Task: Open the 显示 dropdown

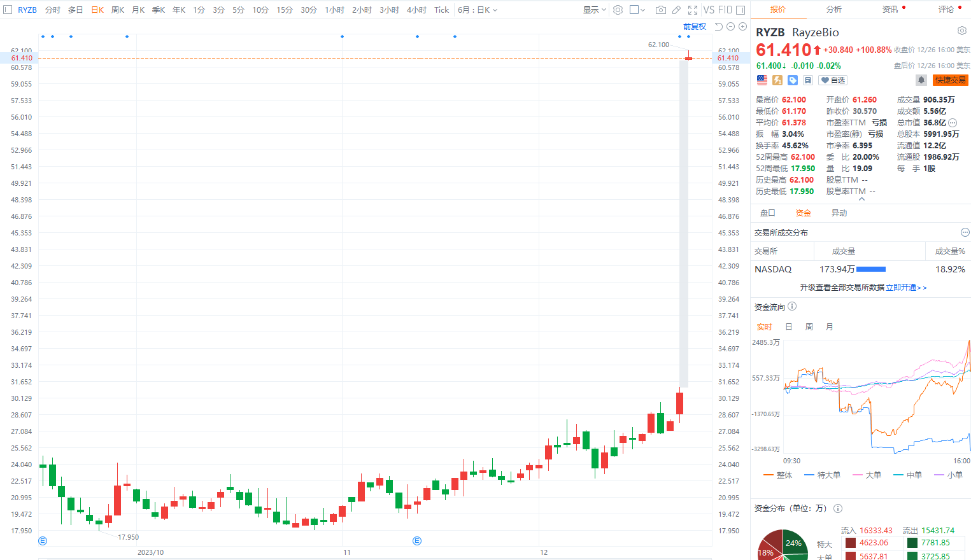Action: [594, 10]
